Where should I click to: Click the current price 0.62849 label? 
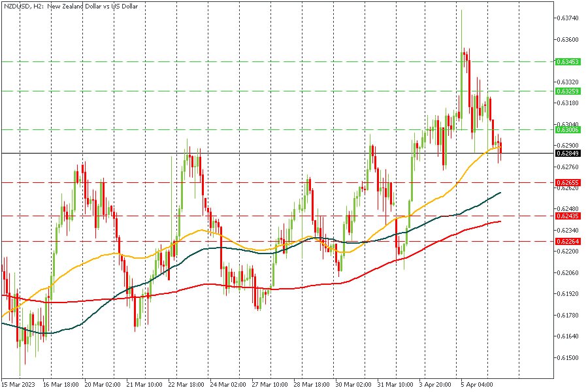click(x=568, y=154)
